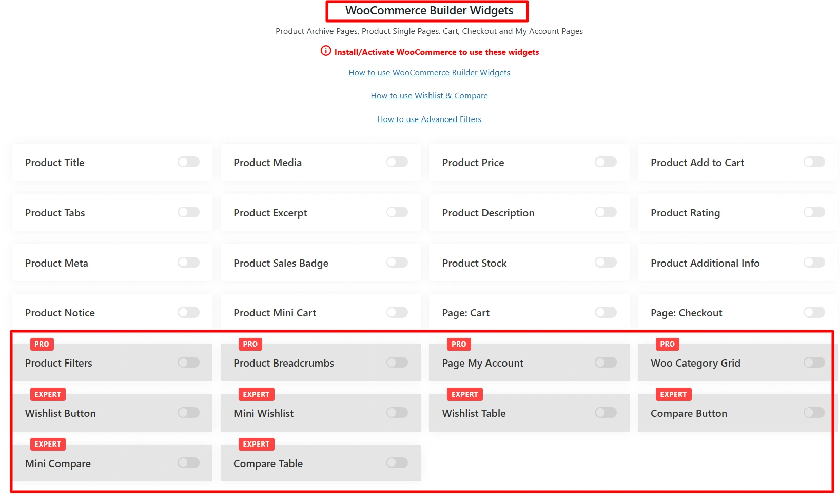Screen dimensions: 839x504
Task: Click the Compare Table label
Action: point(268,464)
